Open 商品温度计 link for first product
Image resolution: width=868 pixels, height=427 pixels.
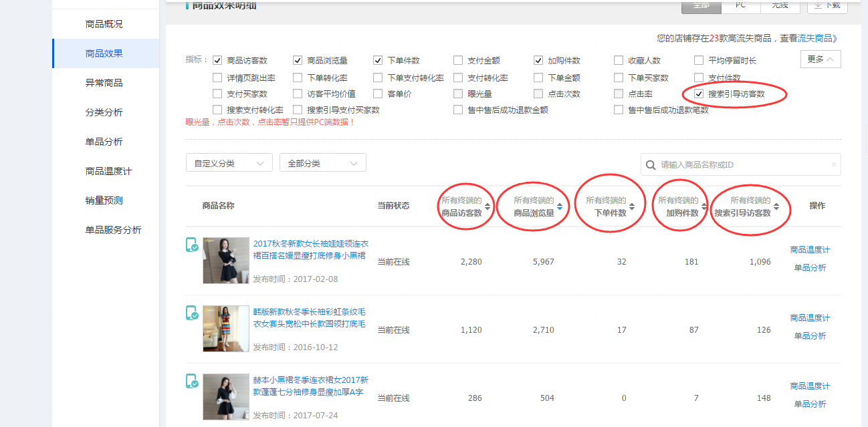(x=810, y=250)
